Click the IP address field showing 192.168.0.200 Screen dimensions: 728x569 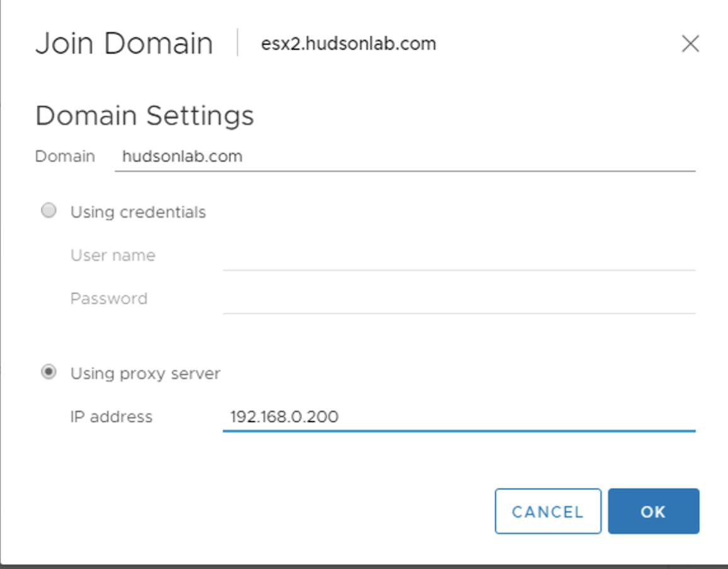coord(458,417)
